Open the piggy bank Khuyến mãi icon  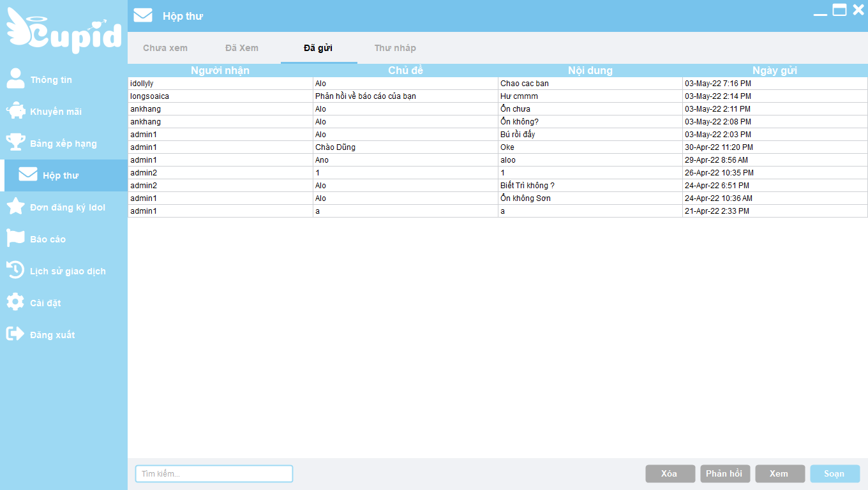tap(15, 112)
